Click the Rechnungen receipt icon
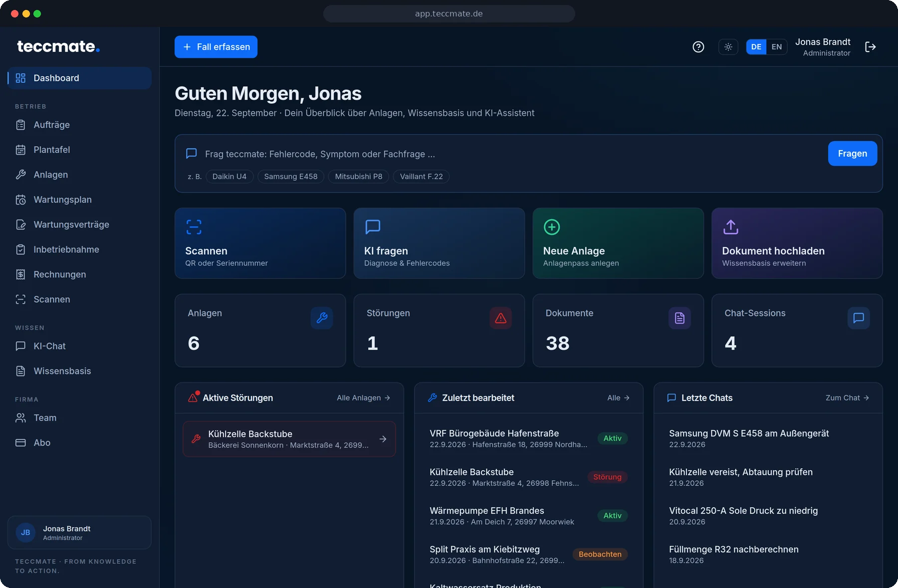This screenshot has height=588, width=898. [20, 274]
